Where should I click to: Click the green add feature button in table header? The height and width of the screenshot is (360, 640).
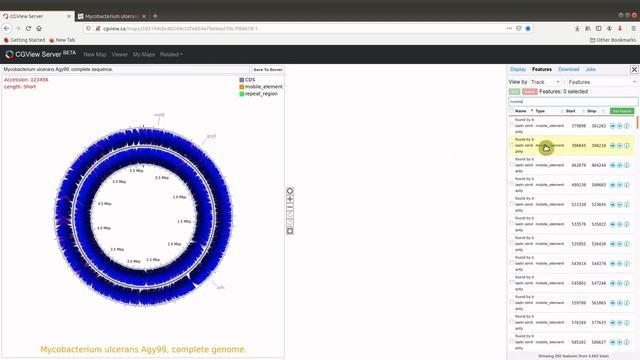point(622,111)
